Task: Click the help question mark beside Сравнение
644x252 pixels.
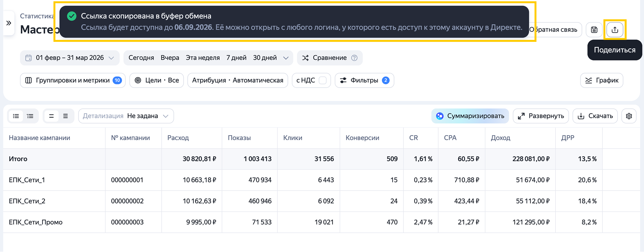Action: [x=354, y=58]
